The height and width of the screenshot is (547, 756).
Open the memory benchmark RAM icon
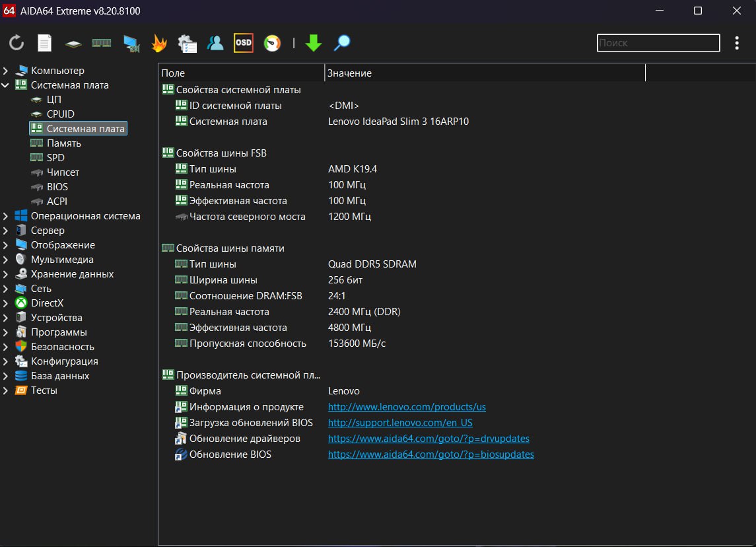coord(101,44)
